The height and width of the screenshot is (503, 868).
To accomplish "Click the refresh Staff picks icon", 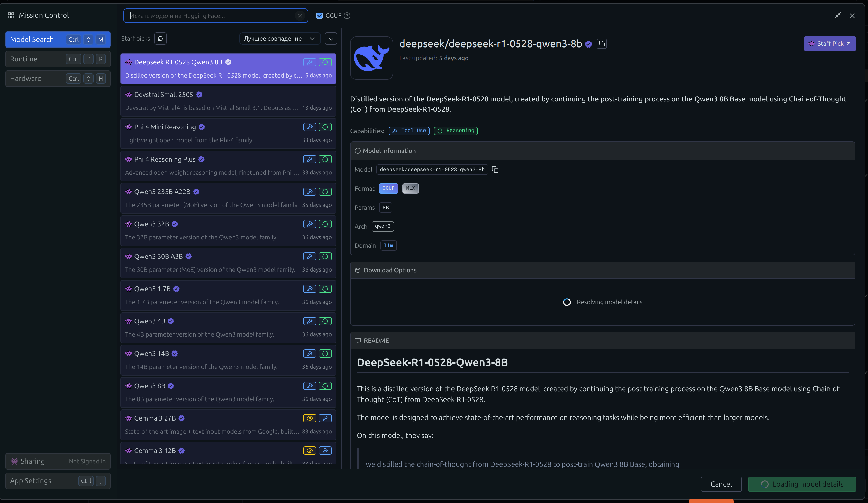I will coord(160,38).
